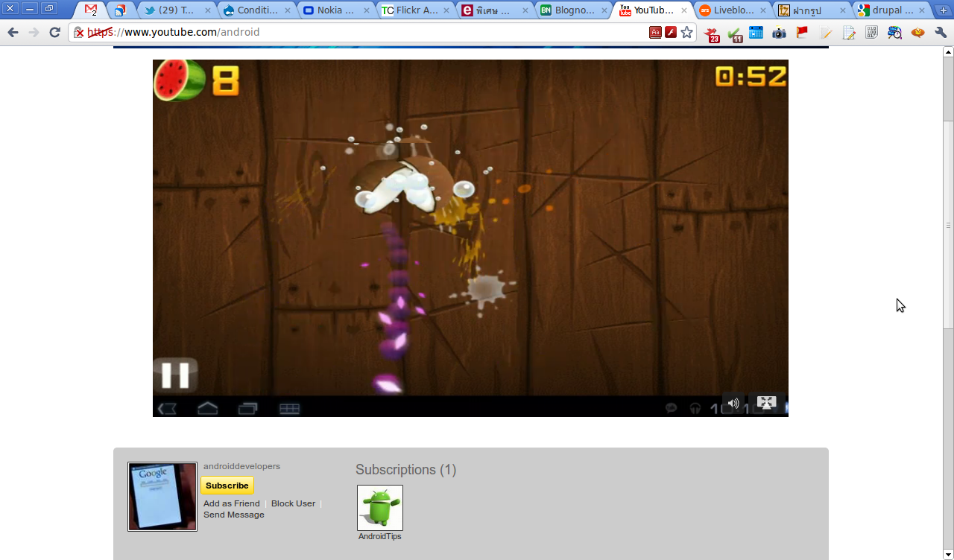Open a new tab with the plus button
Image resolution: width=954 pixels, height=560 pixels.
[944, 10]
